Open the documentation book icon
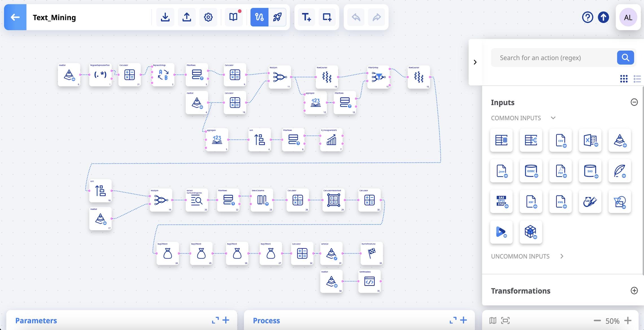 click(x=233, y=17)
